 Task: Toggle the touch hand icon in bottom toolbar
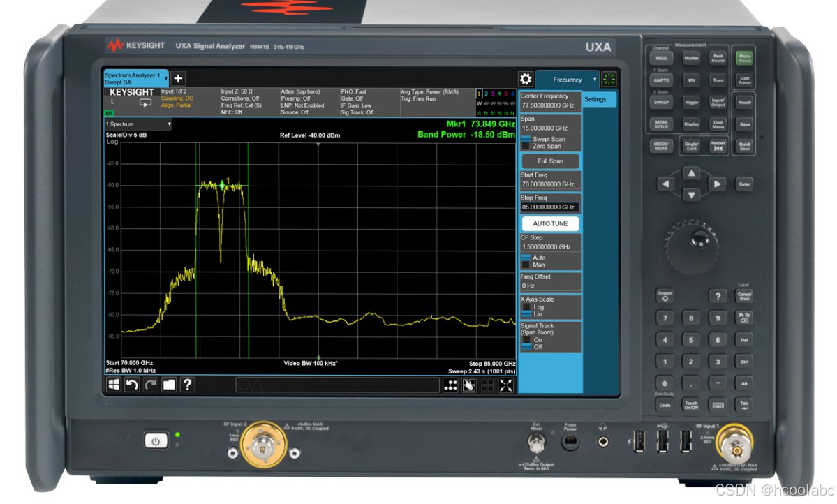click(468, 385)
